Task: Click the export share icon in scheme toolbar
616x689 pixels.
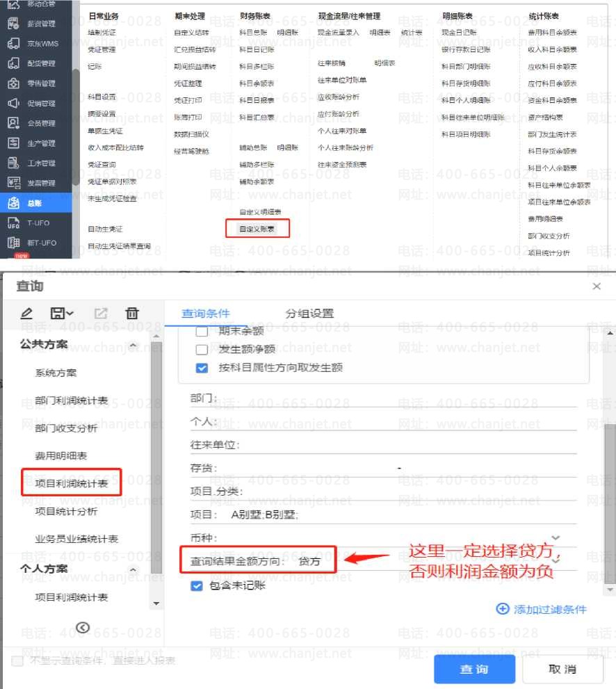Action: click(x=100, y=314)
